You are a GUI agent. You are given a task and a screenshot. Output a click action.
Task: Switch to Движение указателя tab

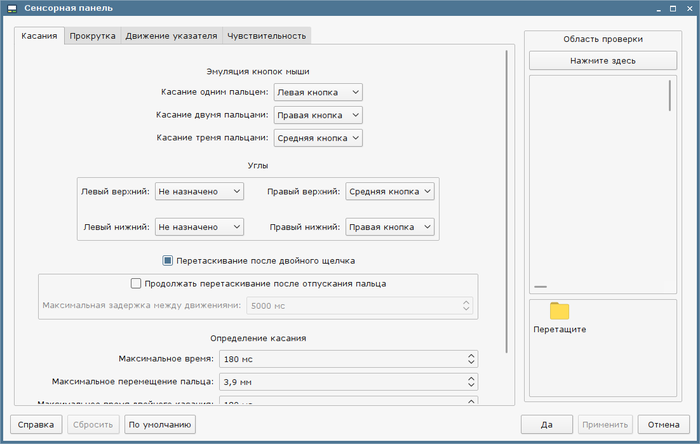pos(171,36)
